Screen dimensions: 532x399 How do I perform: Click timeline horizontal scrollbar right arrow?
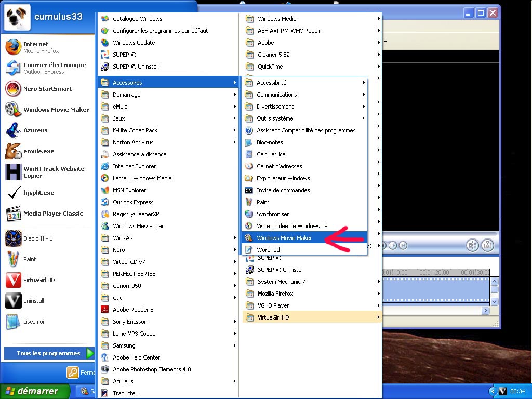486,310
